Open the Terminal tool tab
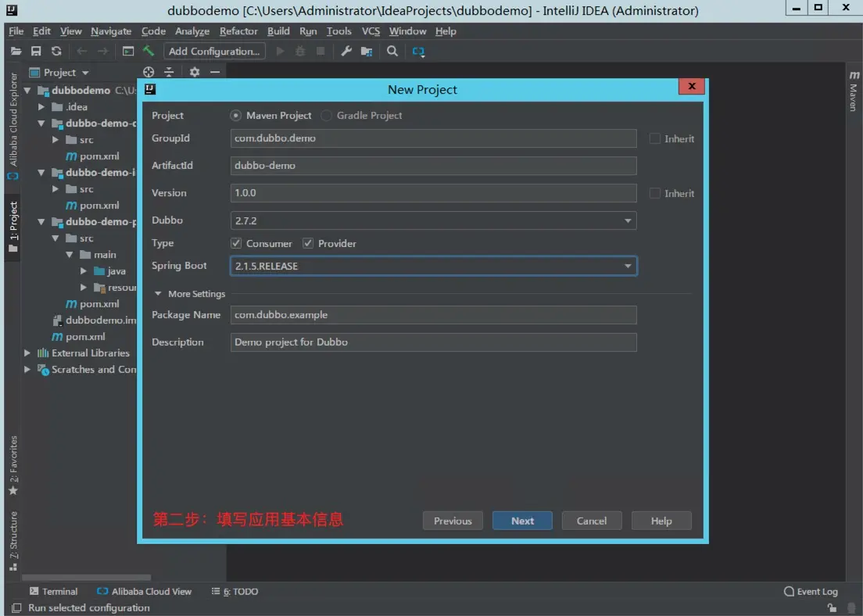The width and height of the screenshot is (863, 616). [x=54, y=591]
